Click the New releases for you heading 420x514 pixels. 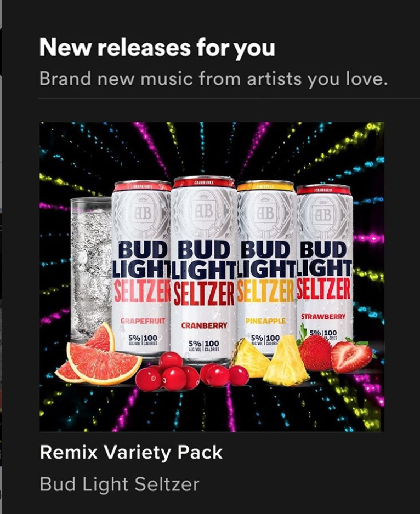point(157,48)
